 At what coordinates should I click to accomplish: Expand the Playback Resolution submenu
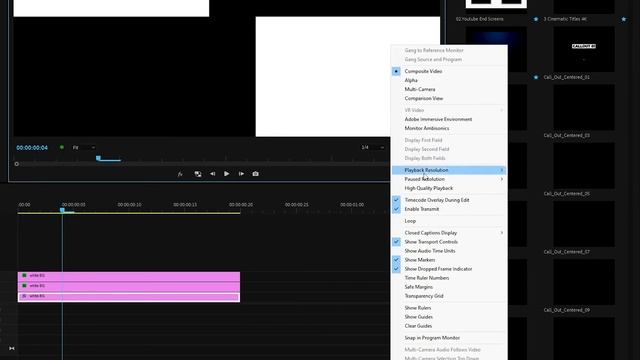pos(449,170)
